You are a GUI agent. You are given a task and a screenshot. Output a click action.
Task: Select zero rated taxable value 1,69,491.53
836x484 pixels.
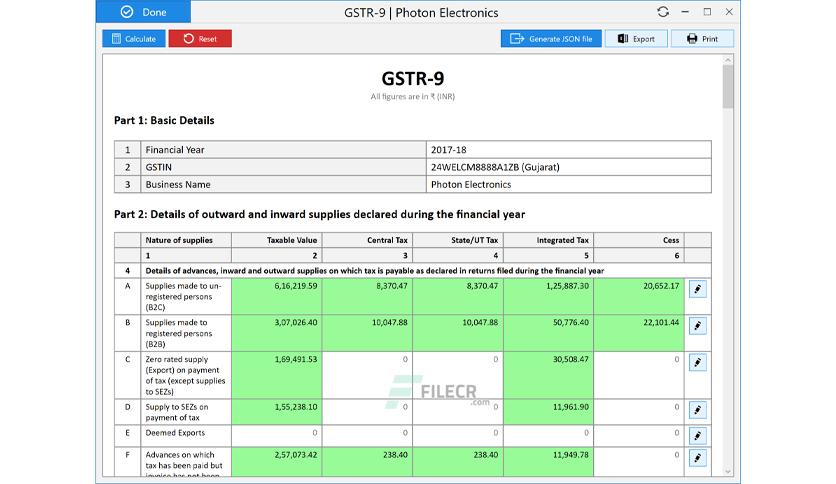point(277,375)
